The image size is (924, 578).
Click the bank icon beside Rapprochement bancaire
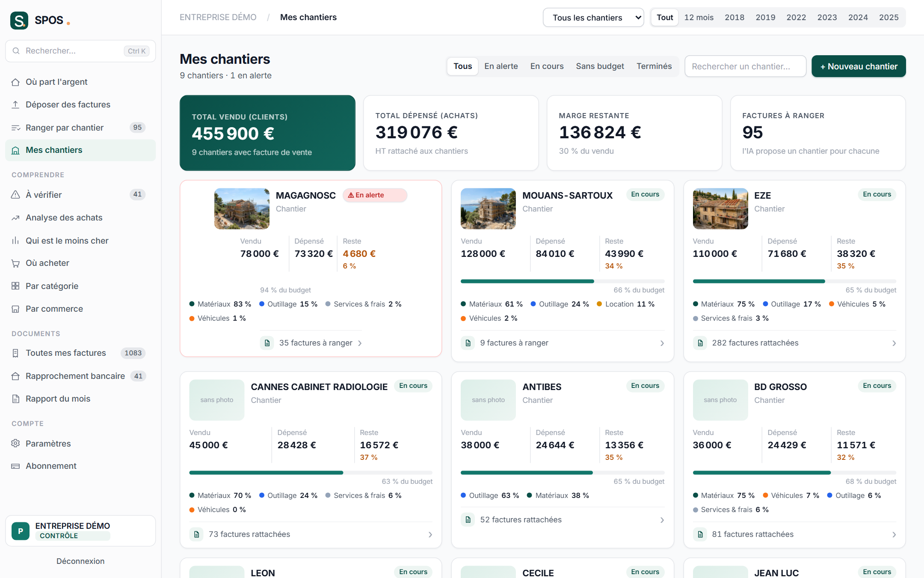[x=15, y=376]
